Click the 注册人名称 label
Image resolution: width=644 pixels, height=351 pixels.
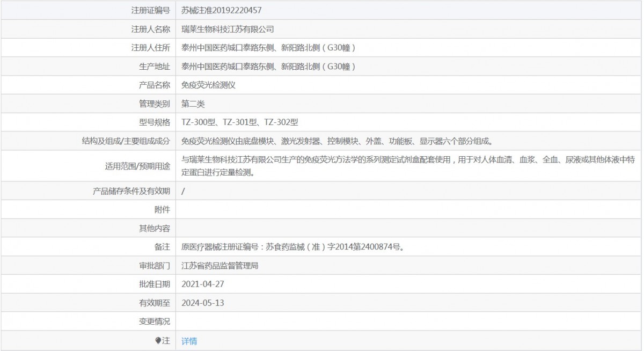[151, 29]
